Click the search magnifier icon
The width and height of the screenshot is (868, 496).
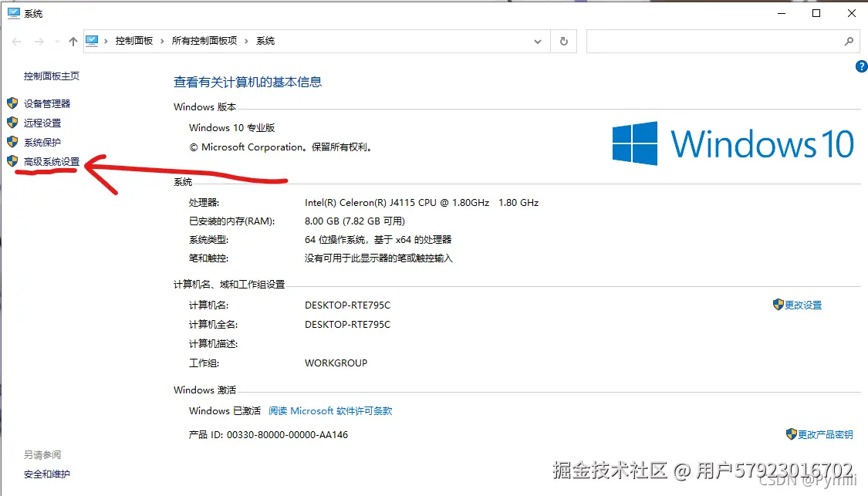click(x=849, y=41)
